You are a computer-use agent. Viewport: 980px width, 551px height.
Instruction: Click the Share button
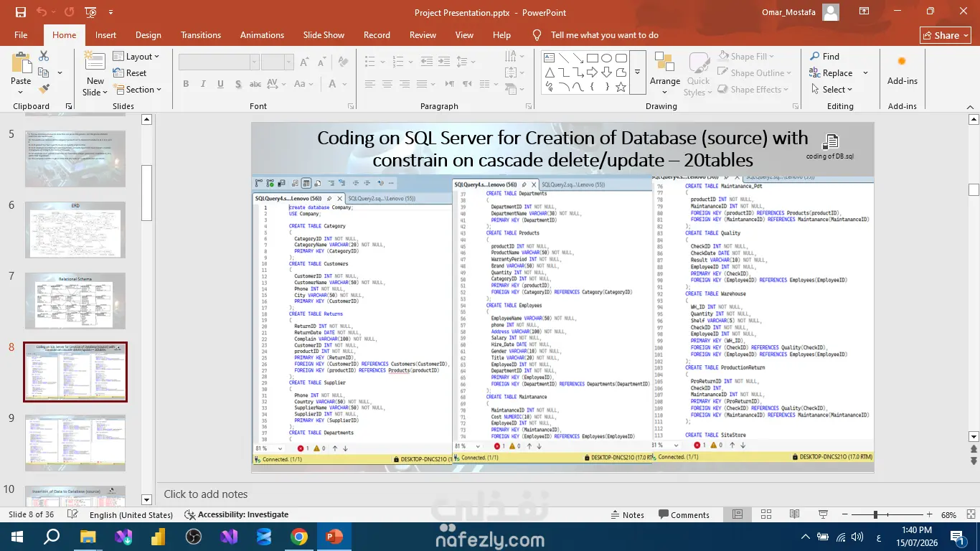pos(946,35)
